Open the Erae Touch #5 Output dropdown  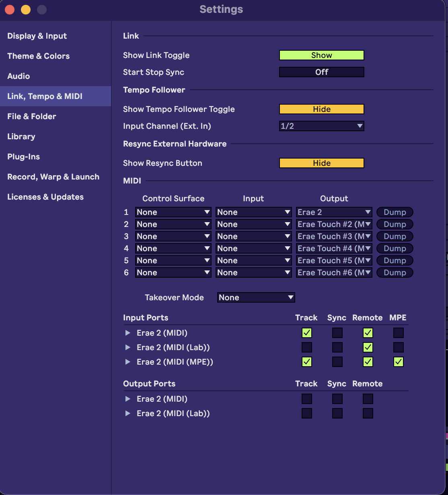coord(334,260)
